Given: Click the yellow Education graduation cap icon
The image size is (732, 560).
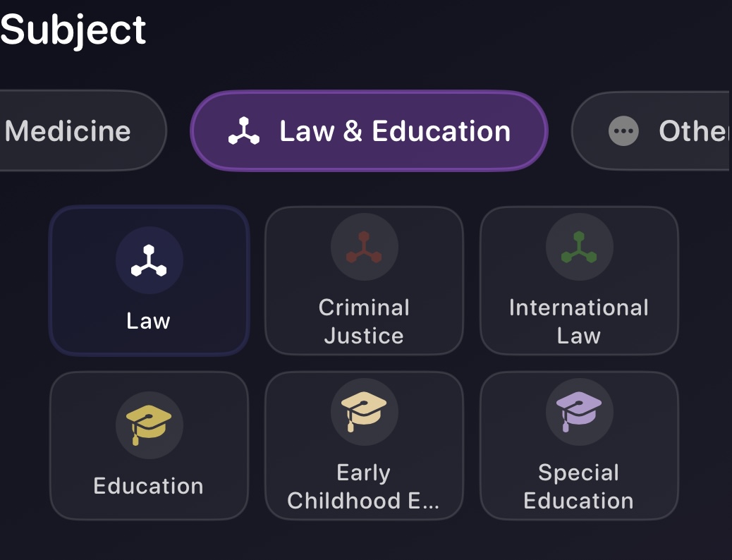Looking at the screenshot, I should 149,425.
